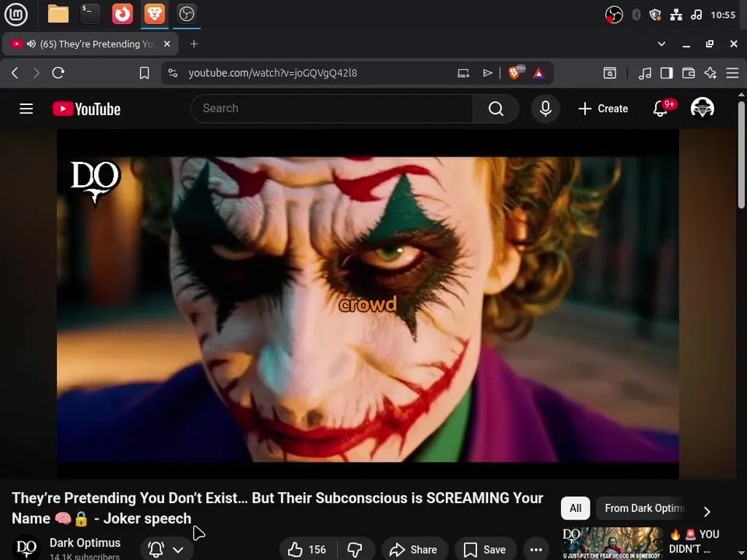Screen dimensions: 747x560
Task: Focus the address bar URL
Action: pyautogui.click(x=272, y=73)
